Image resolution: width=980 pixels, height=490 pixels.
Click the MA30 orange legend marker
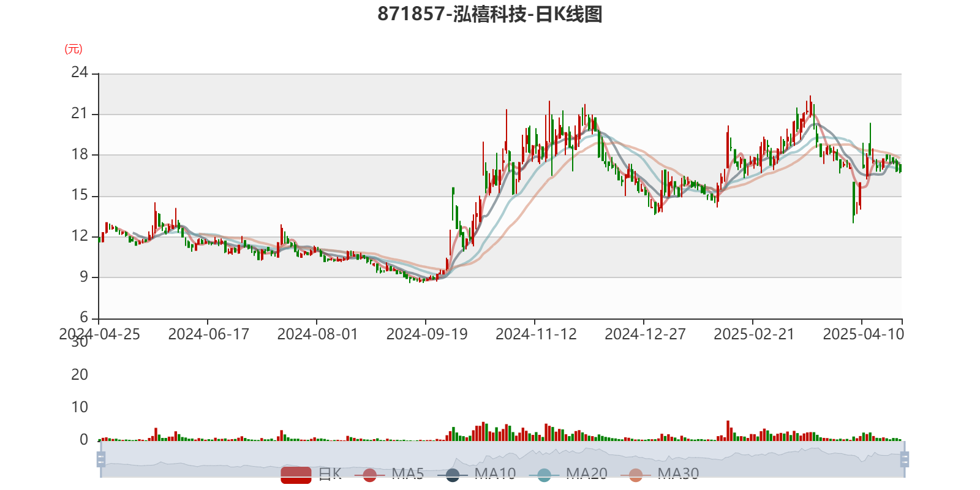[636, 474]
